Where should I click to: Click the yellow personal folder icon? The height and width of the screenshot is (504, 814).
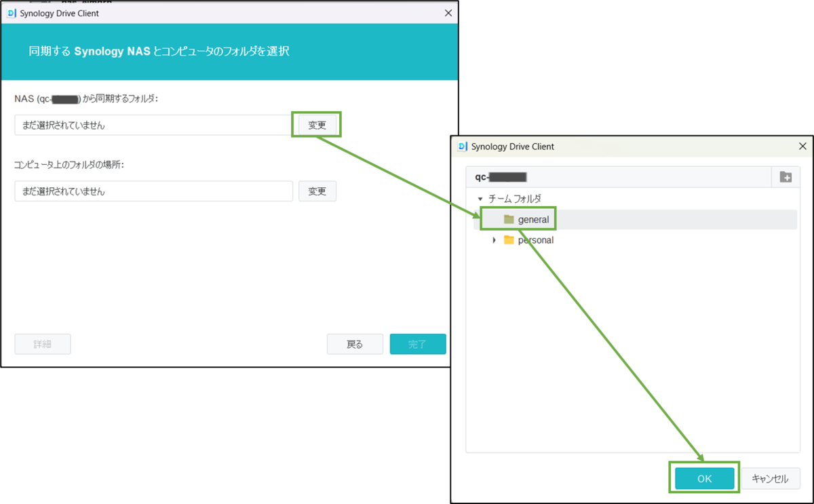[509, 240]
